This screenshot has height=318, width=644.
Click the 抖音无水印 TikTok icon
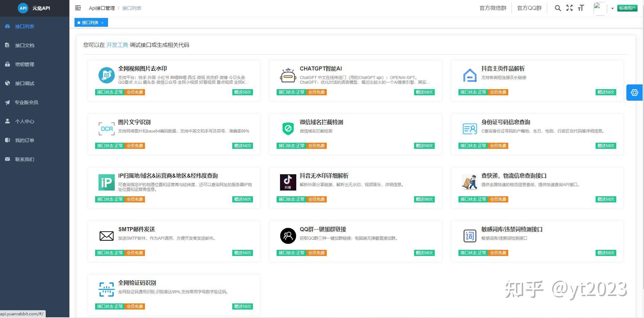288,182
